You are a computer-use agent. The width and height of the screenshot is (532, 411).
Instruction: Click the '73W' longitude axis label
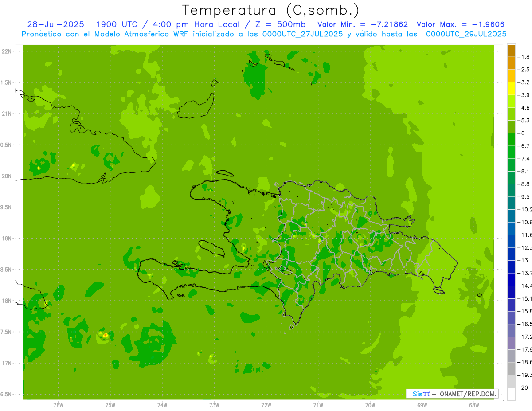click(214, 405)
